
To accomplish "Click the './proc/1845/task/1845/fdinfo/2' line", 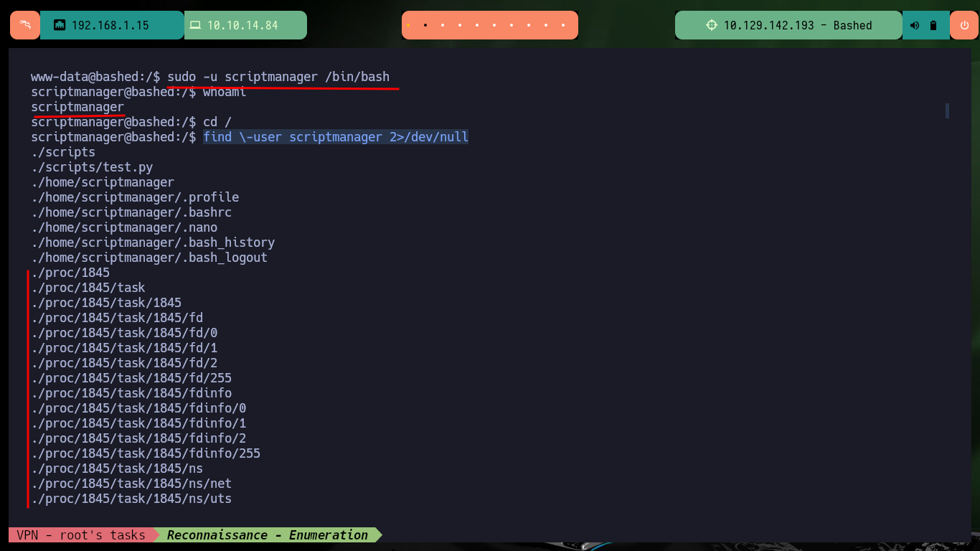I will pyautogui.click(x=138, y=438).
